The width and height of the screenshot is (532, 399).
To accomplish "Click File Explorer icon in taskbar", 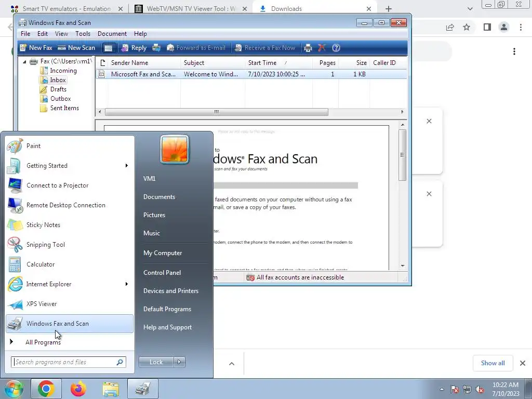I will pyautogui.click(x=111, y=389).
